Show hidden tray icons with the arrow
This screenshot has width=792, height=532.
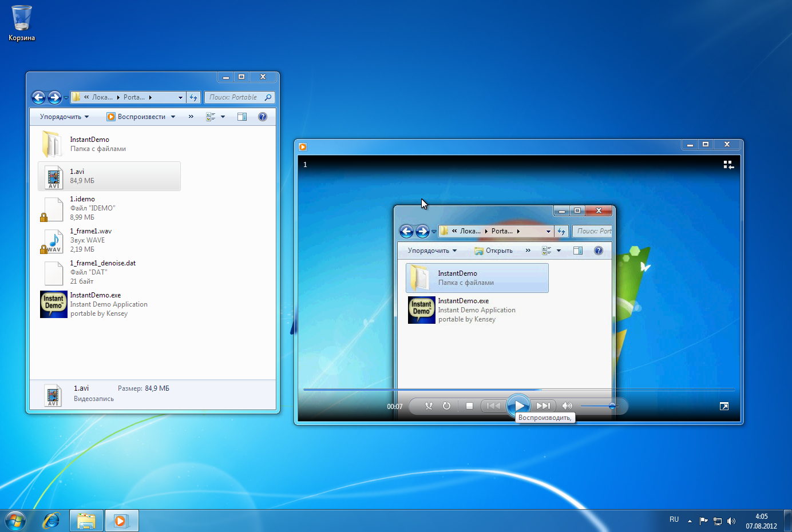click(690, 521)
